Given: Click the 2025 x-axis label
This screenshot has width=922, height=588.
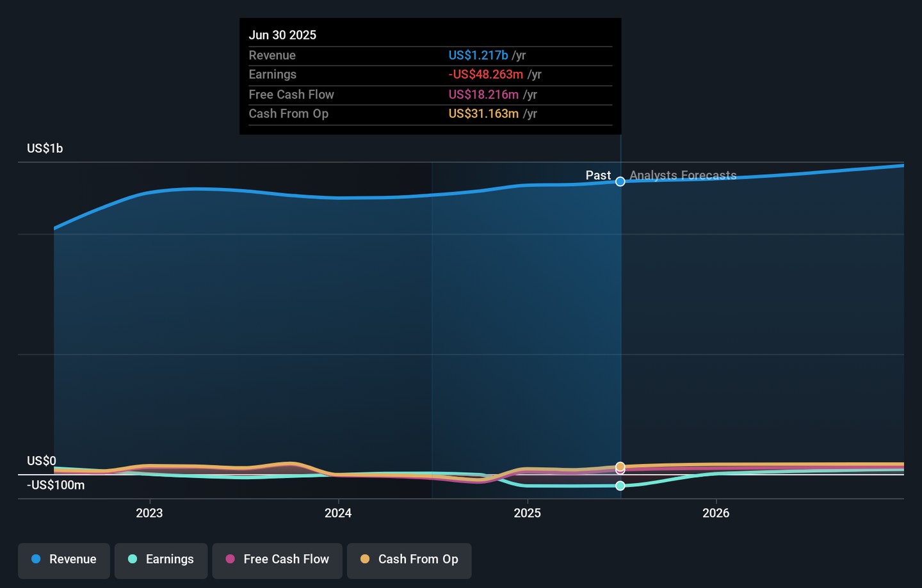Looking at the screenshot, I should 527,513.
